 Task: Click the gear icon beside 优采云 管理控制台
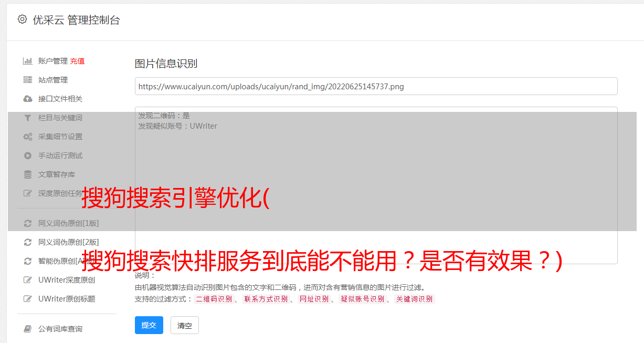(x=22, y=19)
